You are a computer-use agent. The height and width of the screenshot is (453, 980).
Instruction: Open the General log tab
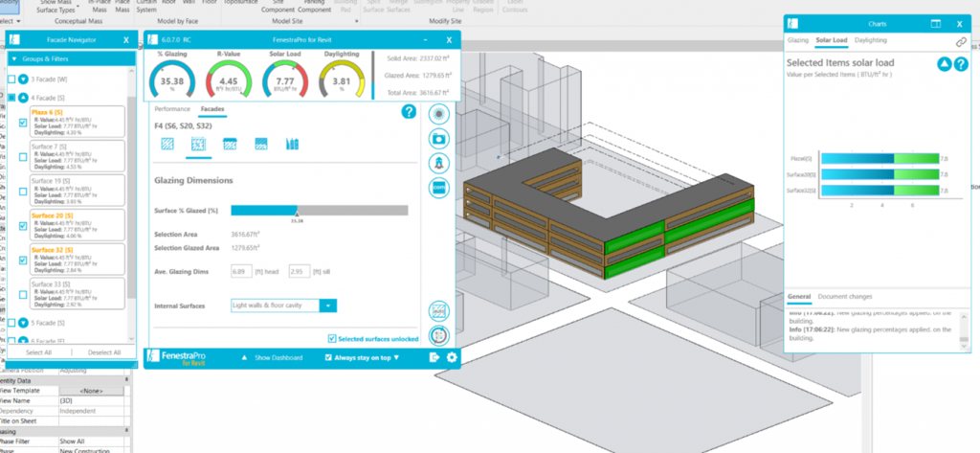[799, 297]
